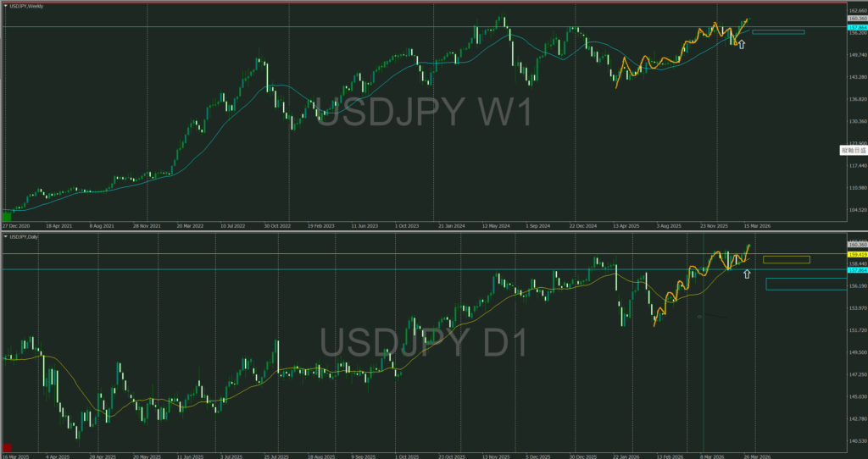Click the 15 Mar 2026 date on weekly axis
Image resolution: width=868 pixels, height=459 pixels.
[x=758, y=227]
